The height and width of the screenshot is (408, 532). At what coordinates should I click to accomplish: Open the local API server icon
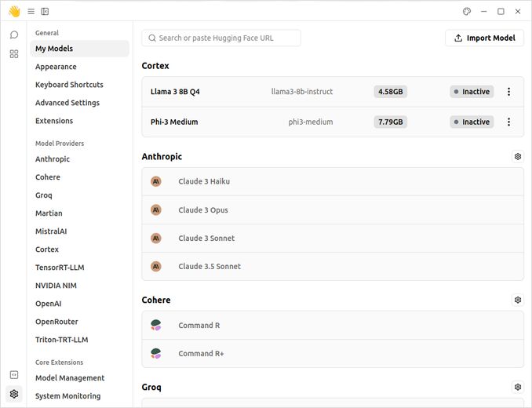point(14,375)
